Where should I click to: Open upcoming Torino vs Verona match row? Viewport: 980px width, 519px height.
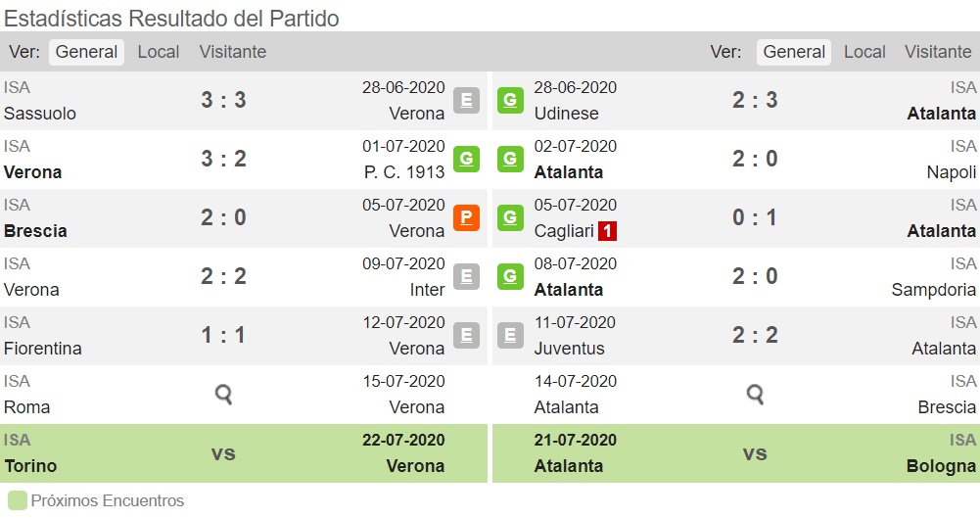(244, 453)
